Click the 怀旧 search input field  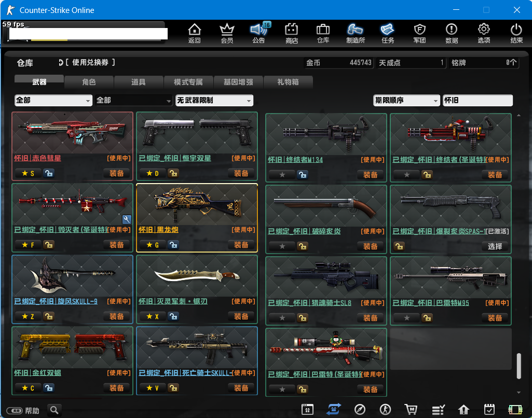click(478, 100)
